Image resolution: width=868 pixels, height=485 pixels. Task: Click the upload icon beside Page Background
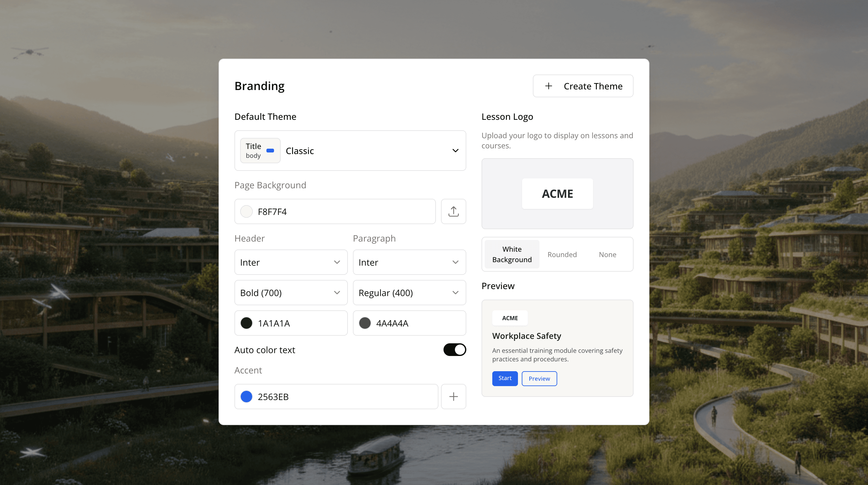coord(453,211)
